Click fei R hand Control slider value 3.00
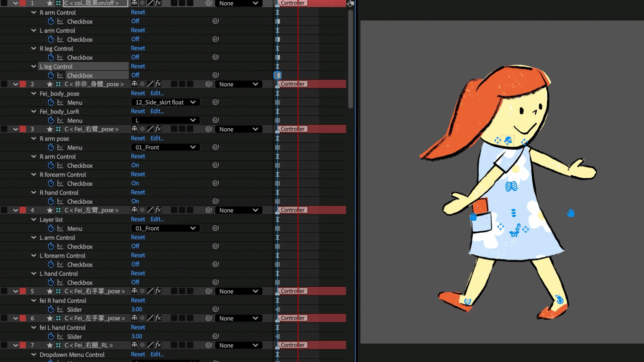The width and height of the screenshot is (644, 362). [137, 309]
